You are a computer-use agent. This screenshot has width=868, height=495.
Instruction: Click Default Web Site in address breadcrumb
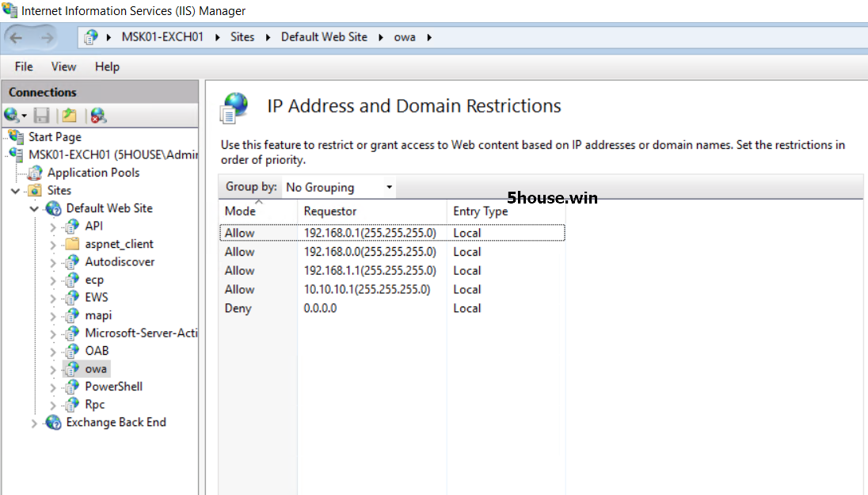point(324,37)
